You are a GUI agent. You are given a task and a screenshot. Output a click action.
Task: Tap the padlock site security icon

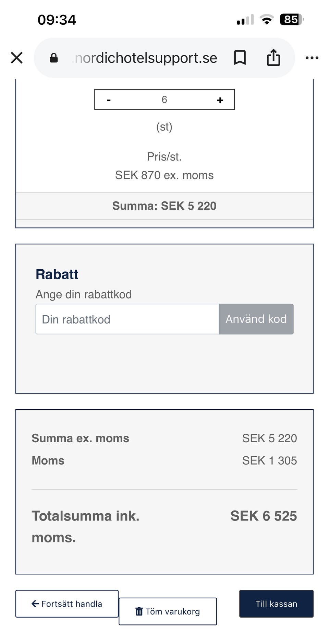coord(54,58)
